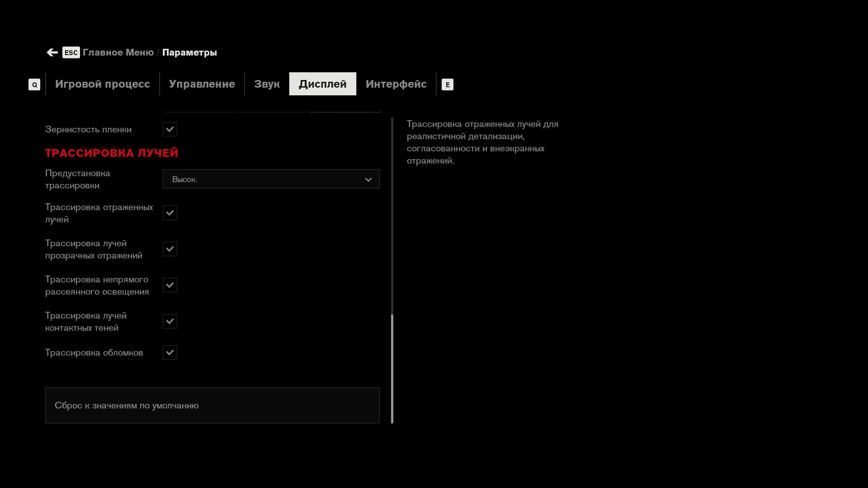
Task: Click Сброс к значениям по умолчанию button
Action: pyautogui.click(x=212, y=405)
